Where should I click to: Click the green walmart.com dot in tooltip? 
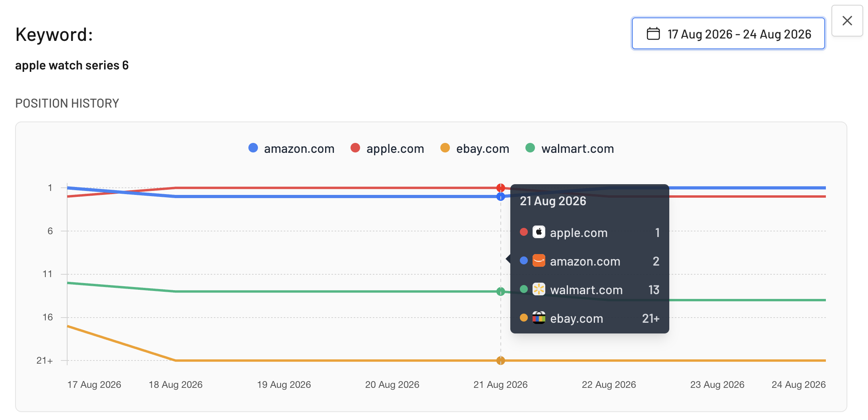[x=524, y=289]
